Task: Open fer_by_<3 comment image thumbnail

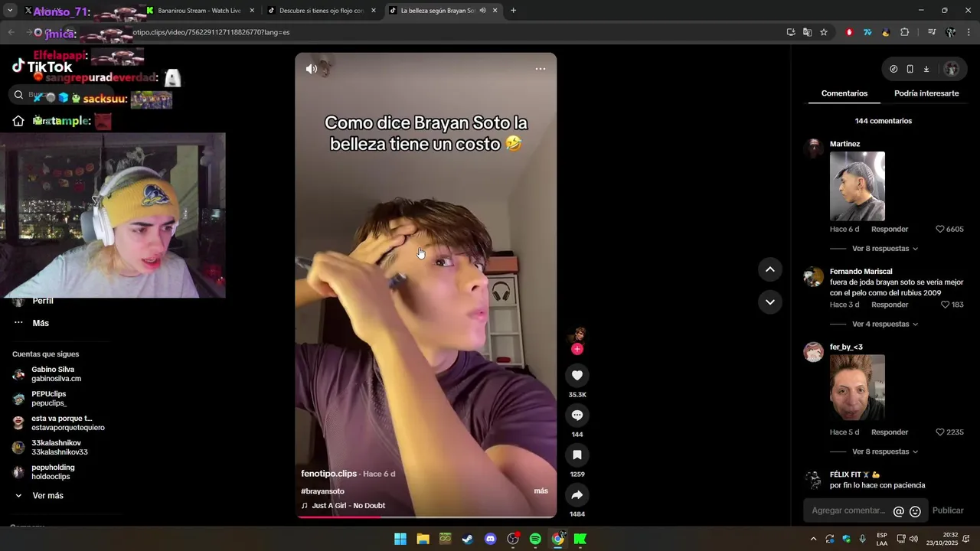Action: point(857,387)
